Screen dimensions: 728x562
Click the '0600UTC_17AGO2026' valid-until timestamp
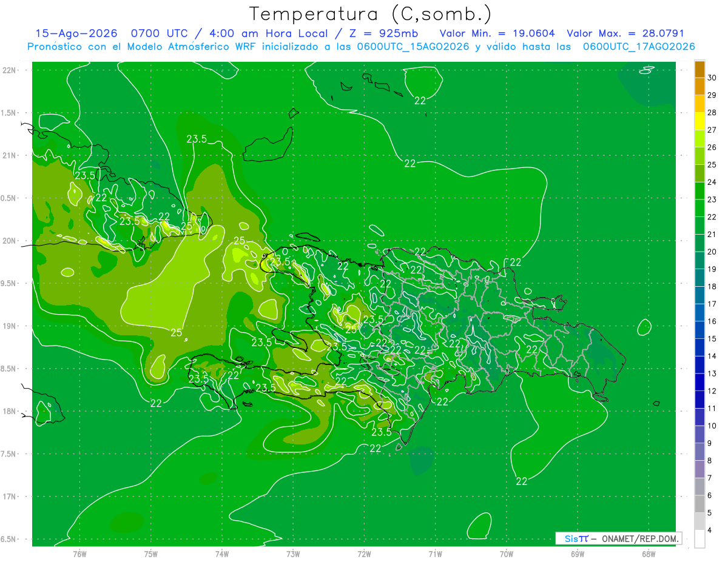point(639,47)
